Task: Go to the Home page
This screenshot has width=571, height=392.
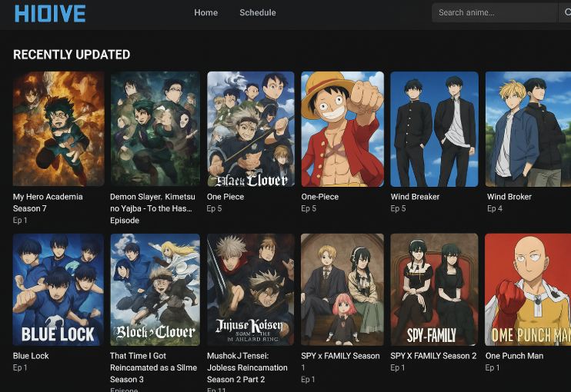Action: tap(205, 12)
